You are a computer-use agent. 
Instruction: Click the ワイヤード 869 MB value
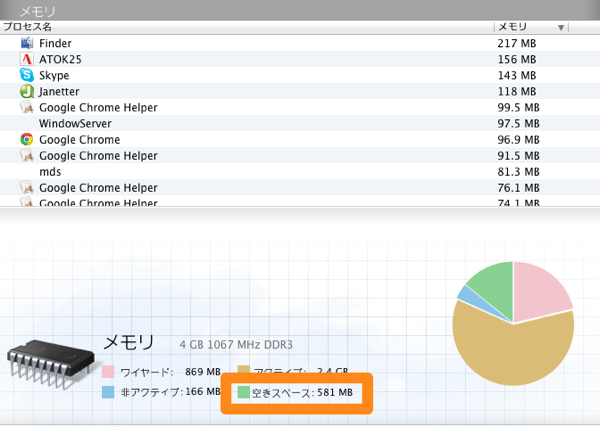203,372
